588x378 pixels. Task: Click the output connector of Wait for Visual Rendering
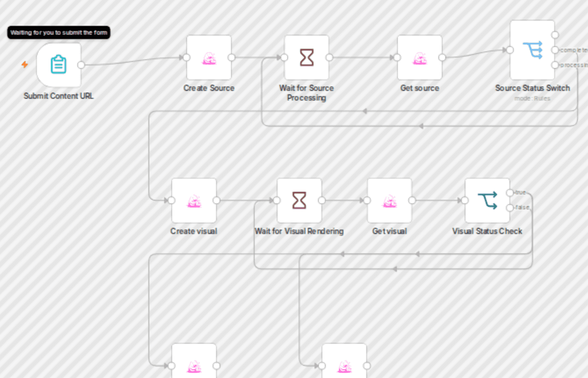322,201
